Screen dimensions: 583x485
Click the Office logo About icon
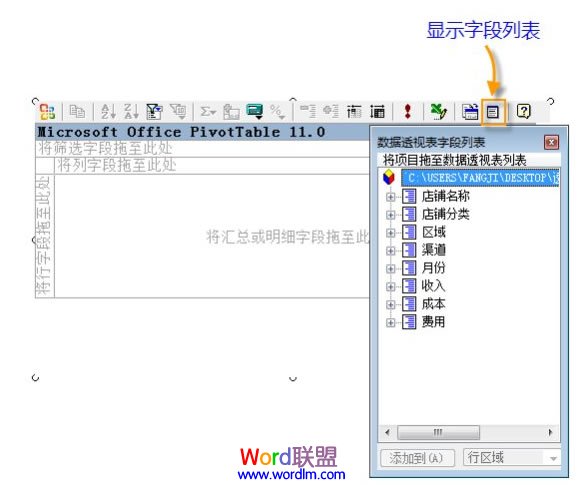(47, 112)
